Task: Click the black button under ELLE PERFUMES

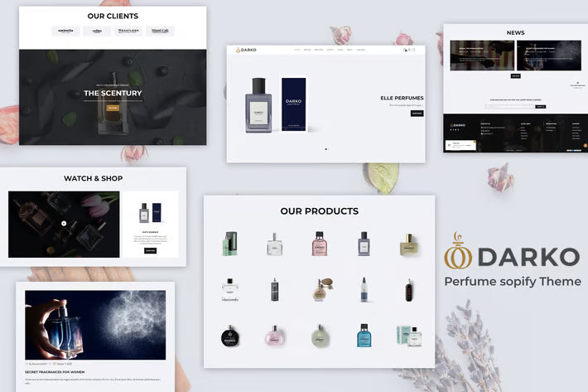Action: click(417, 114)
